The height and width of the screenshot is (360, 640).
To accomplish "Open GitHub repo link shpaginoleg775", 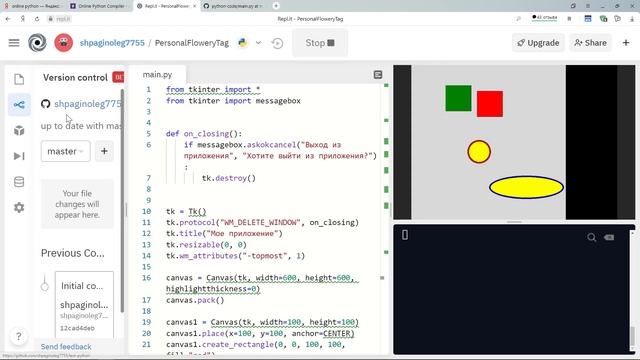I will point(88,104).
